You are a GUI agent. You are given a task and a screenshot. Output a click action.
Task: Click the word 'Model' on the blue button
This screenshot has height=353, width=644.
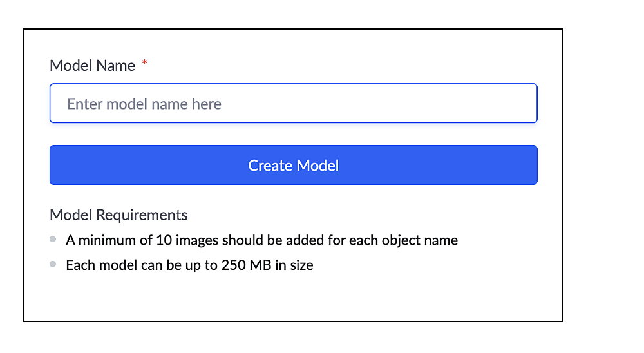[317, 166]
